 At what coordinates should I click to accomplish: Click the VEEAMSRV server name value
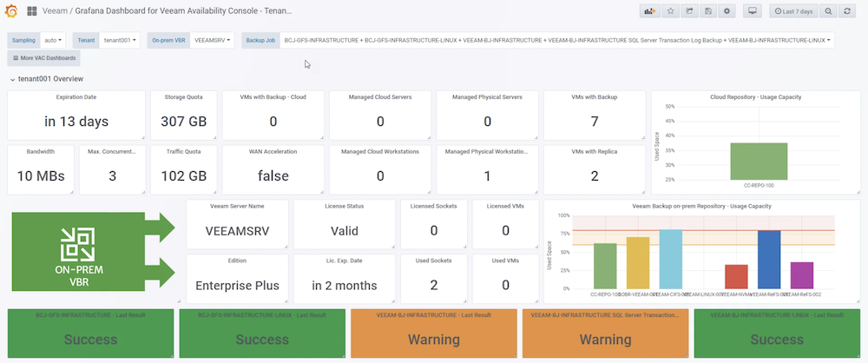[237, 230]
